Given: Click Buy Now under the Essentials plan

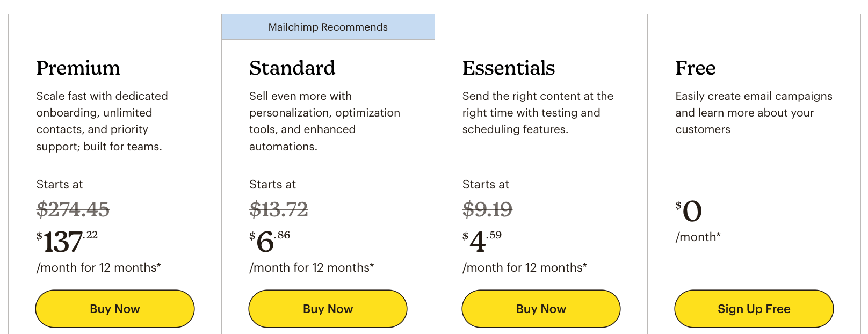Looking at the screenshot, I should [x=541, y=309].
